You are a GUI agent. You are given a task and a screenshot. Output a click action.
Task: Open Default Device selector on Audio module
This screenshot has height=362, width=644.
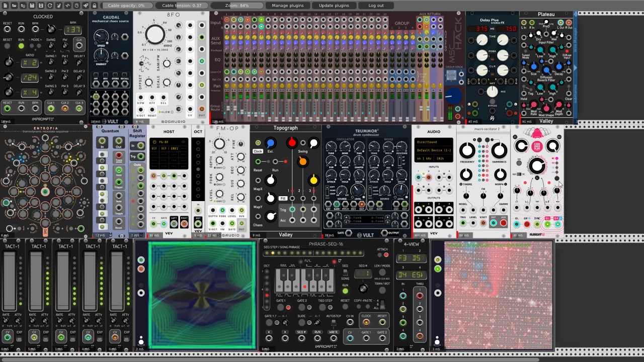[x=434, y=150]
